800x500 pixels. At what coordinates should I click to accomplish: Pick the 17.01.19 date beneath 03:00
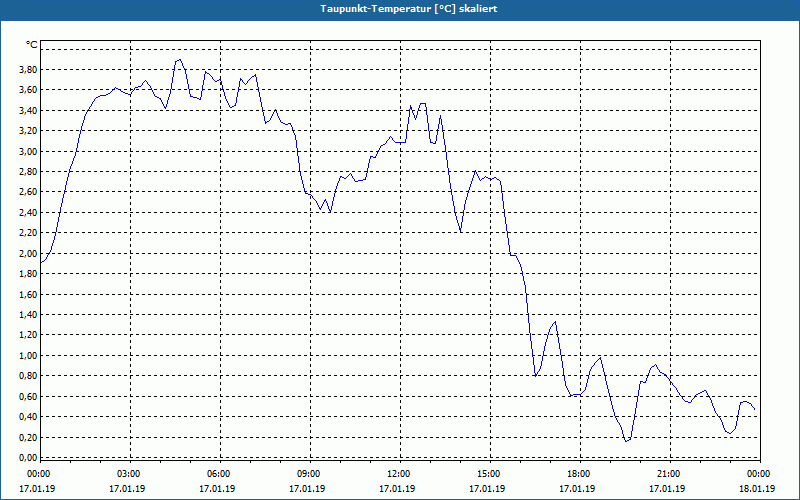(x=127, y=488)
